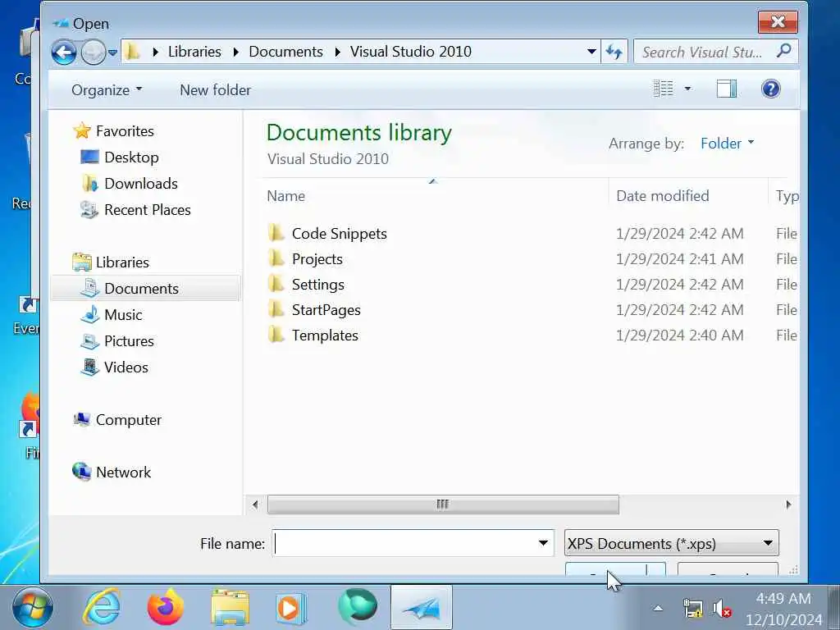Open the Windows Start menu
The height and width of the screenshot is (630, 840).
pos(32,608)
